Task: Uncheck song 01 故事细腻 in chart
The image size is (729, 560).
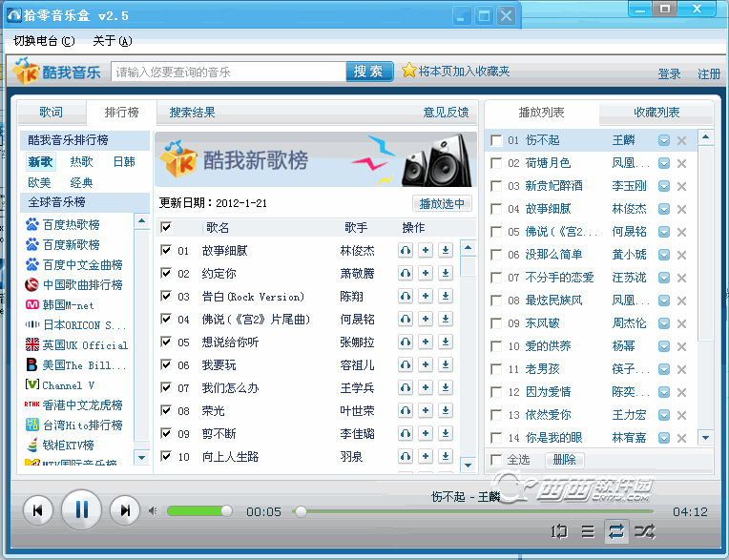Action: 166,250
